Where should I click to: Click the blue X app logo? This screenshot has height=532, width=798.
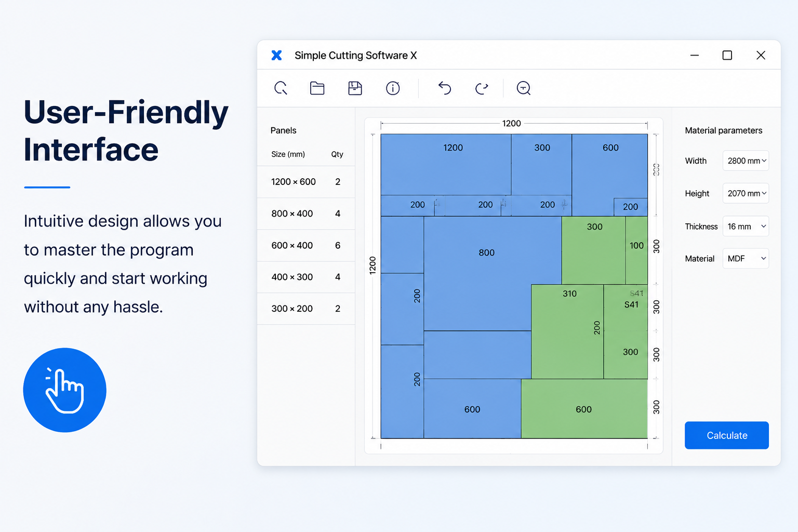277,55
